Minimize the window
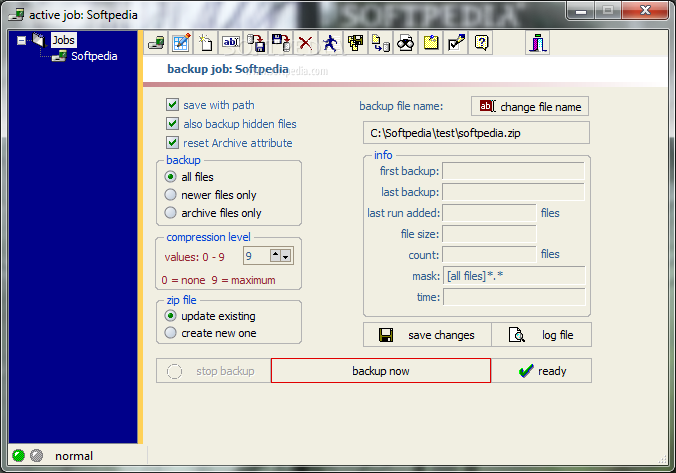 [x=581, y=10]
